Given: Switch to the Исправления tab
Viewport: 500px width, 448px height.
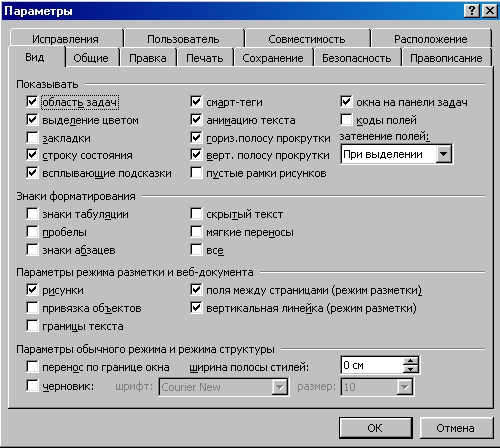Looking at the screenshot, I should click(66, 39).
